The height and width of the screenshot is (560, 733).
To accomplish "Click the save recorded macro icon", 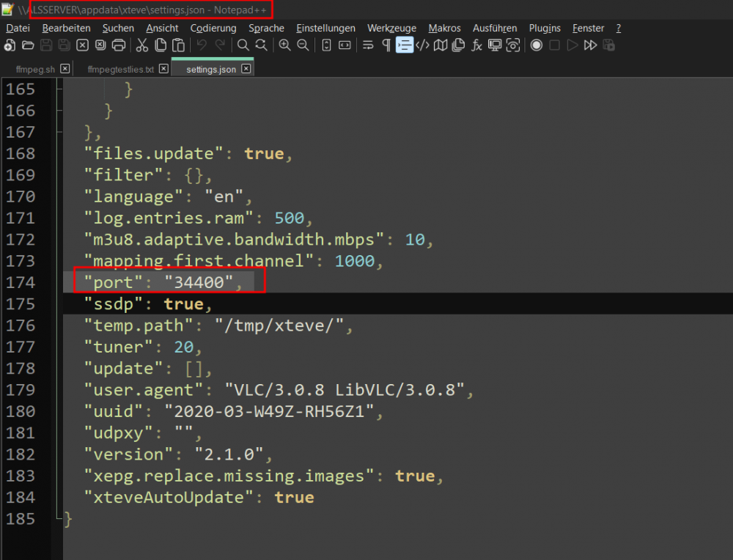I will tap(608, 45).
